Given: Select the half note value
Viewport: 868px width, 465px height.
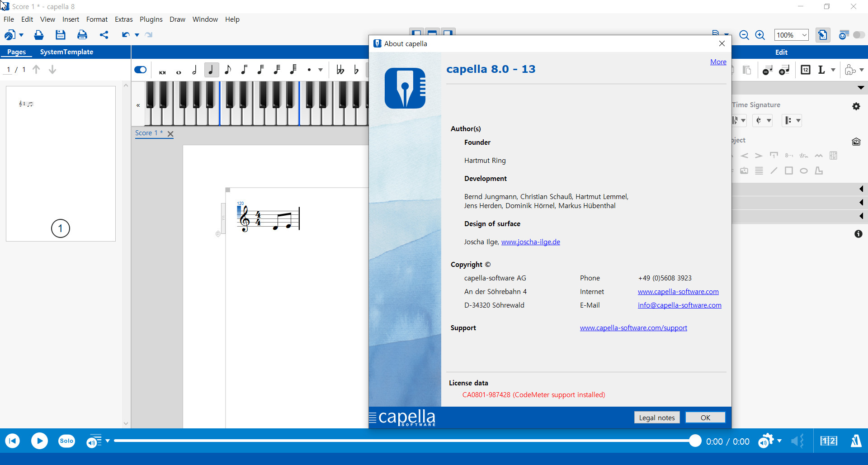Looking at the screenshot, I should click(x=195, y=70).
